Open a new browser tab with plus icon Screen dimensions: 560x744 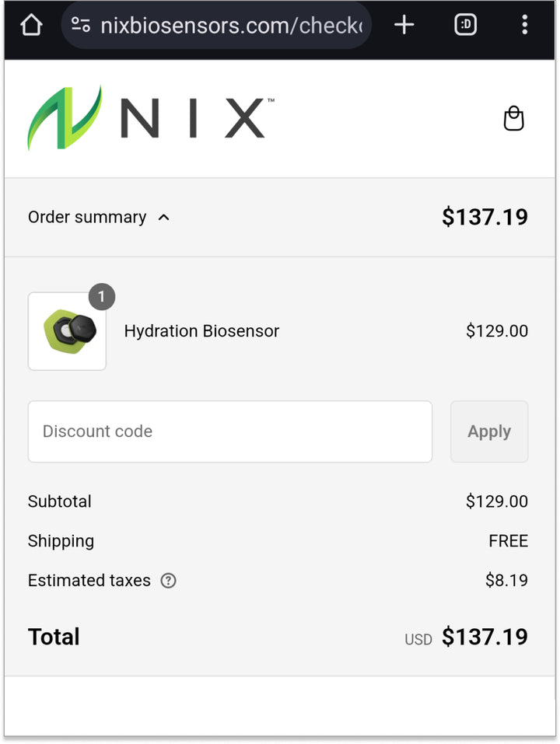point(404,24)
